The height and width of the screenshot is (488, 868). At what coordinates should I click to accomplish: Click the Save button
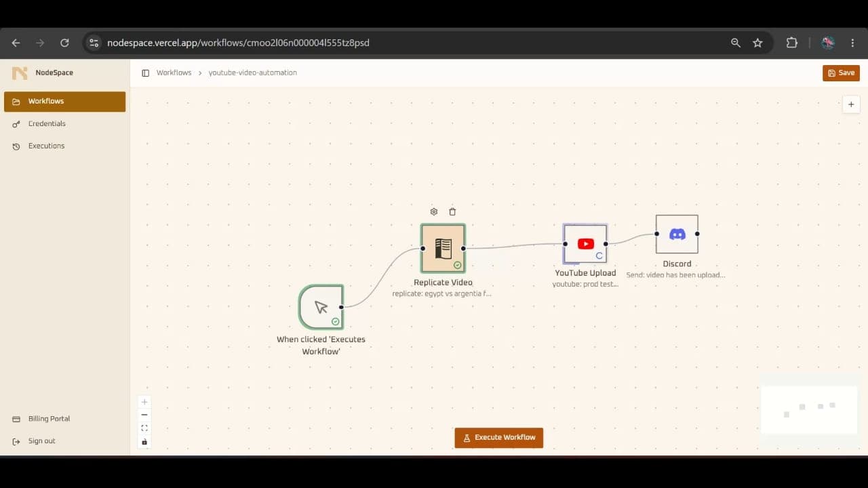click(x=841, y=73)
